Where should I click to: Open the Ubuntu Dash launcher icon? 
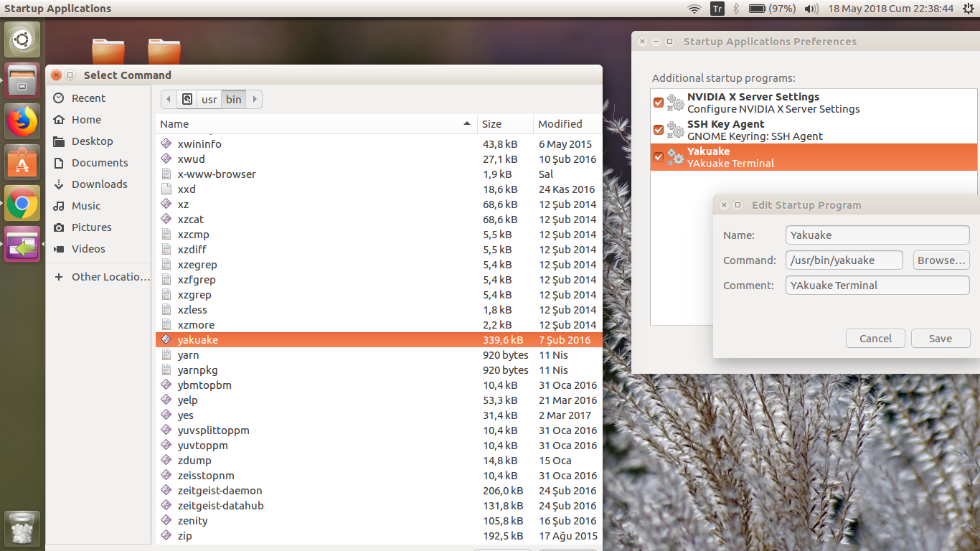[22, 39]
